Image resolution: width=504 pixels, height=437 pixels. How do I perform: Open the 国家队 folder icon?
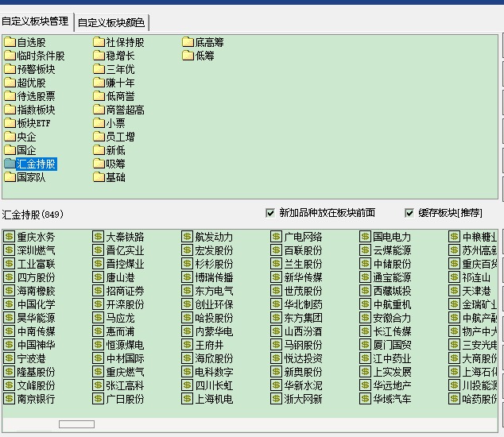10,177
